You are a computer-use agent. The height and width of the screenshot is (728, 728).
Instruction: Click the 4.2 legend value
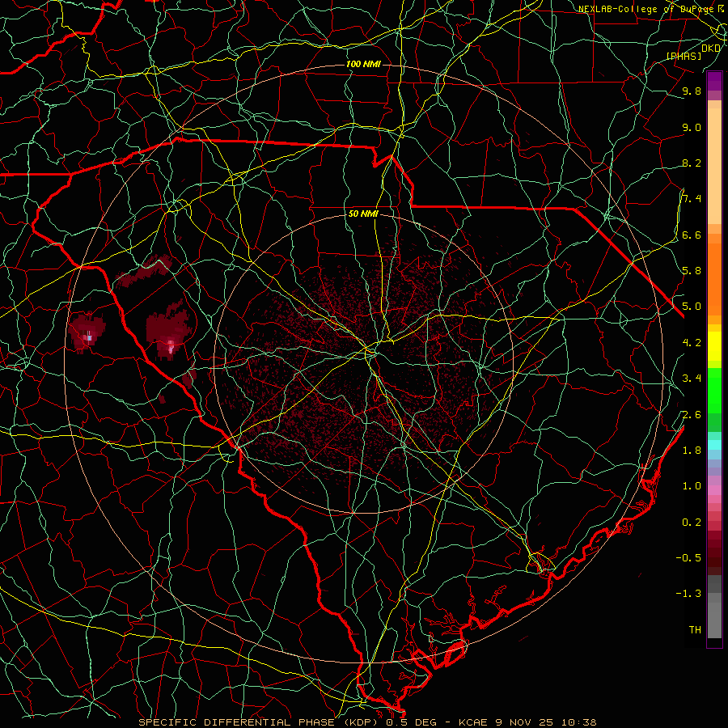click(x=692, y=343)
